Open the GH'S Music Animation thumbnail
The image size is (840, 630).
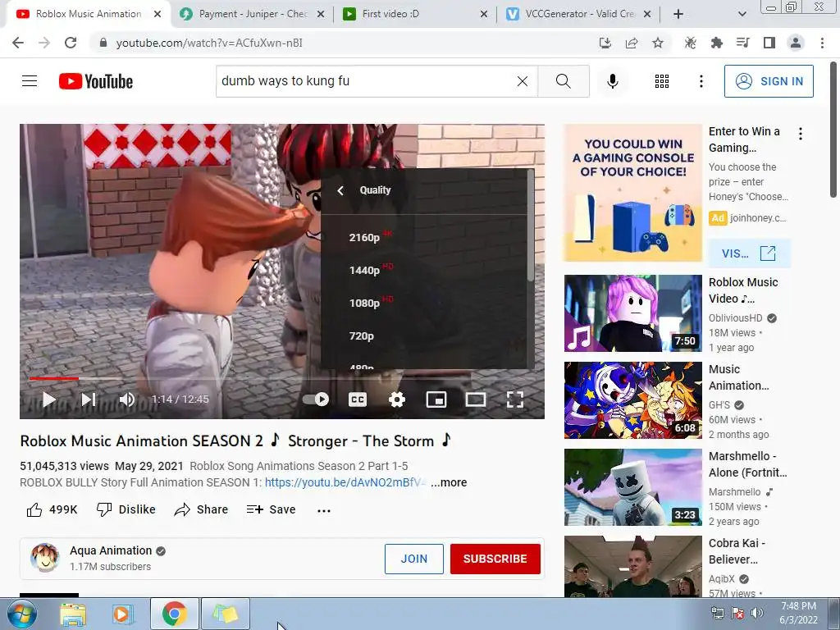pos(632,400)
